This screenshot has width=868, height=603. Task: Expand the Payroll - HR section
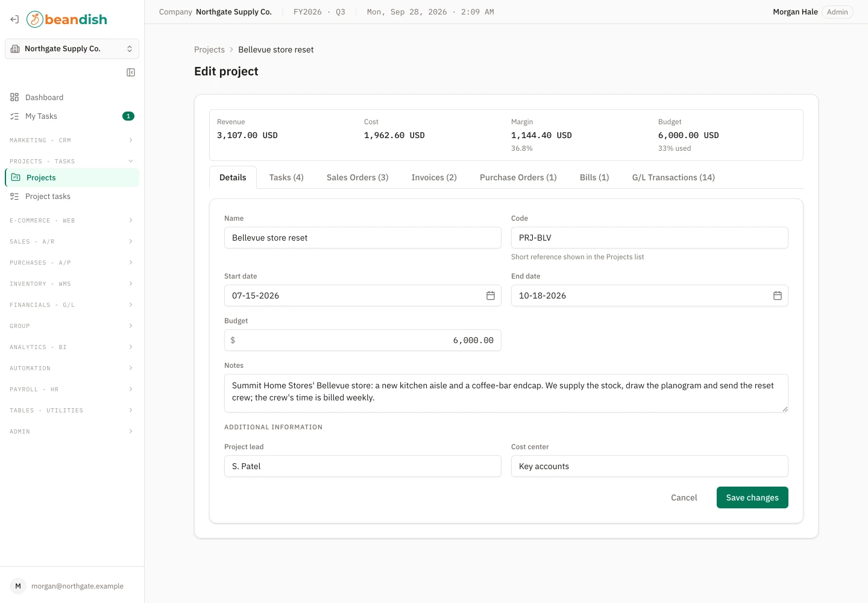(72, 389)
